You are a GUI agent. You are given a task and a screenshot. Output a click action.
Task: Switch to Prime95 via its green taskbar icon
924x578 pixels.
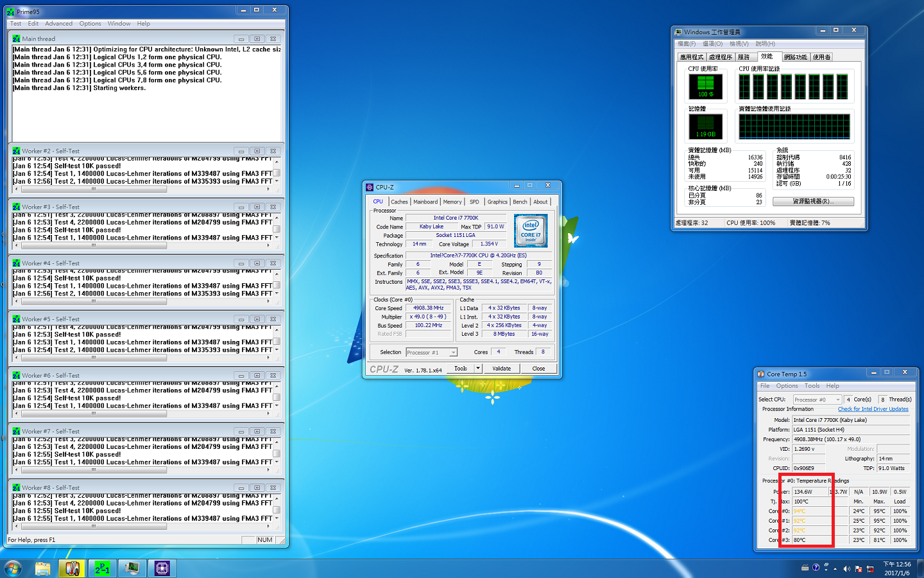(x=102, y=568)
